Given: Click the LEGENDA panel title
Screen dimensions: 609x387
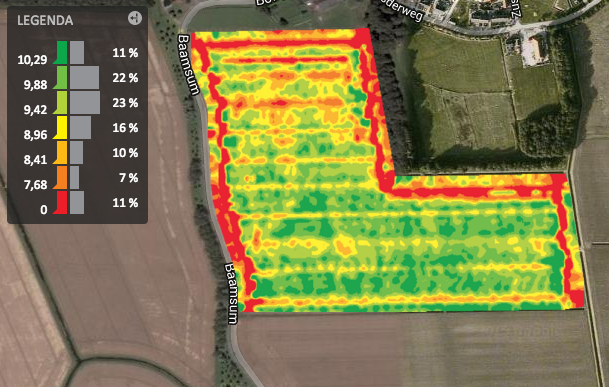Looking at the screenshot, I should (x=45, y=21).
